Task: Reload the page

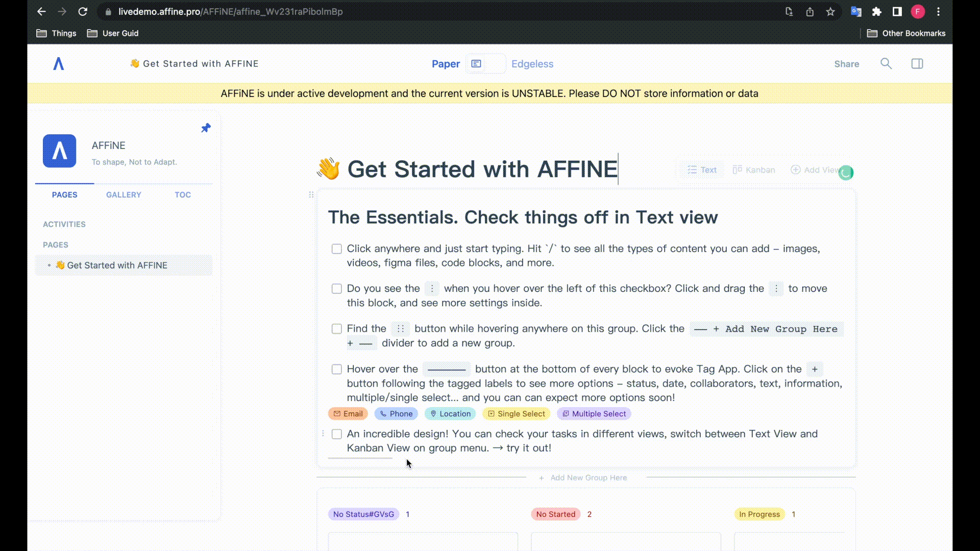Action: 83,11
